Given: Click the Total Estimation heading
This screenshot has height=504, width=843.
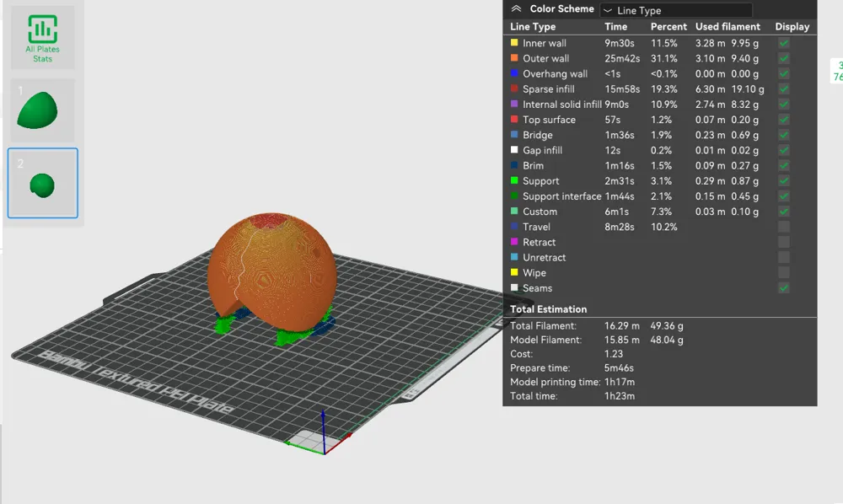Looking at the screenshot, I should click(x=549, y=309).
